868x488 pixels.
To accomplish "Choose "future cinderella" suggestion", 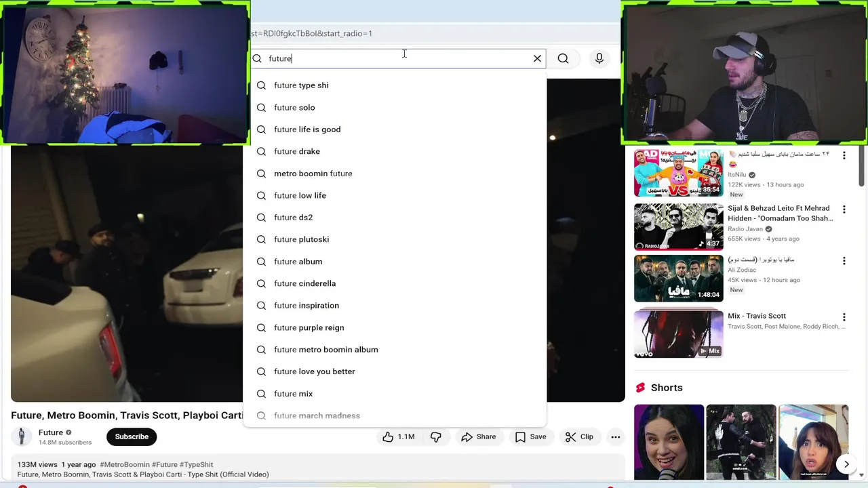I will (395, 283).
